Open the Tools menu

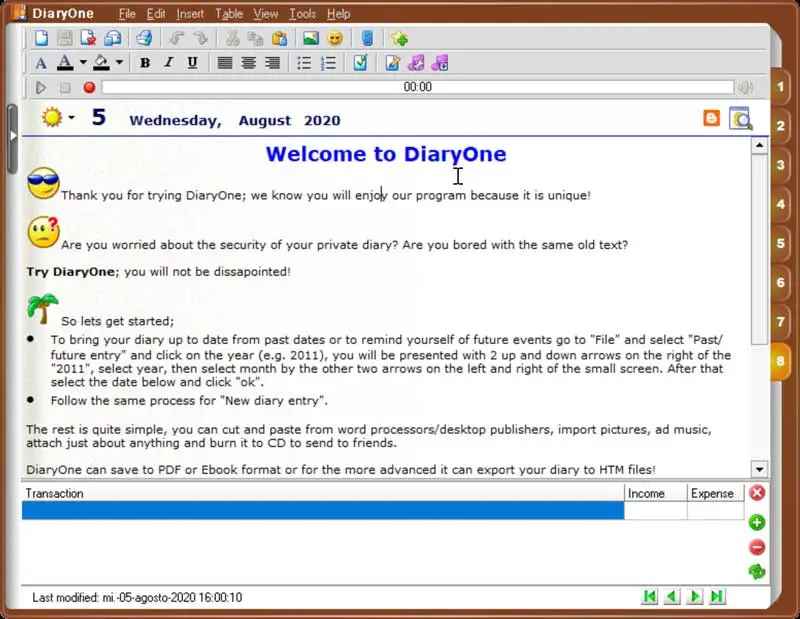pos(303,14)
